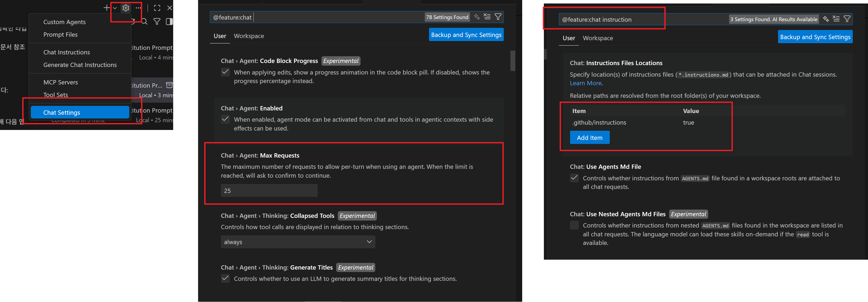Clear search in '@feature:chat instruction' settings bar

(836, 19)
